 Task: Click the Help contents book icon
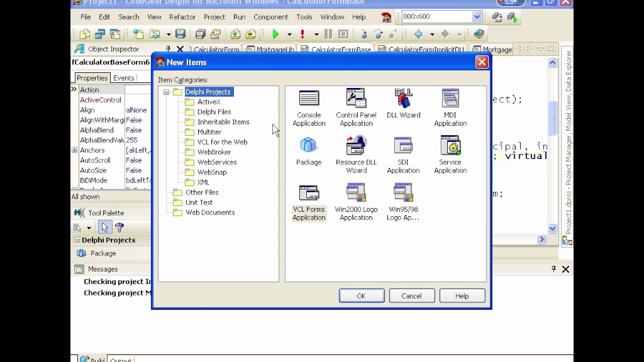point(479,34)
